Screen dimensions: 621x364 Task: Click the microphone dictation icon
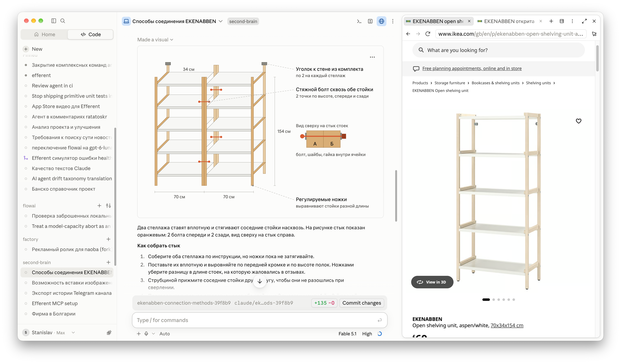[146, 334]
